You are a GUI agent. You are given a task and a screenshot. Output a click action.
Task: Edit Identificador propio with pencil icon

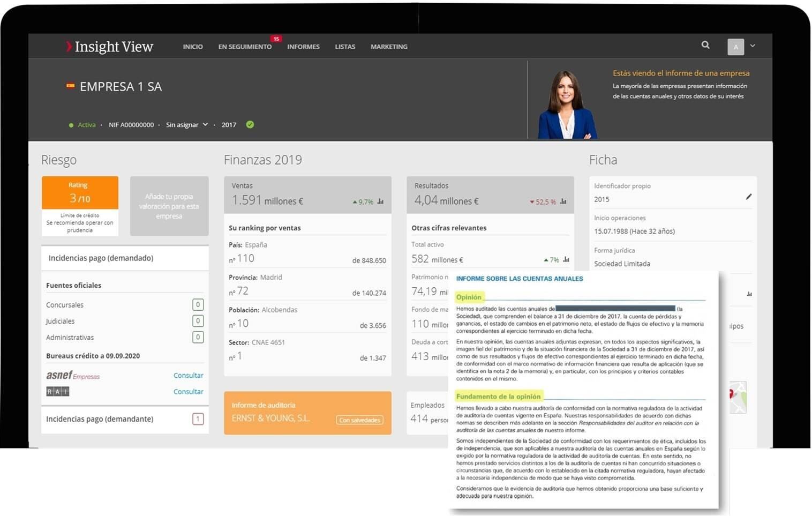pyautogui.click(x=748, y=197)
